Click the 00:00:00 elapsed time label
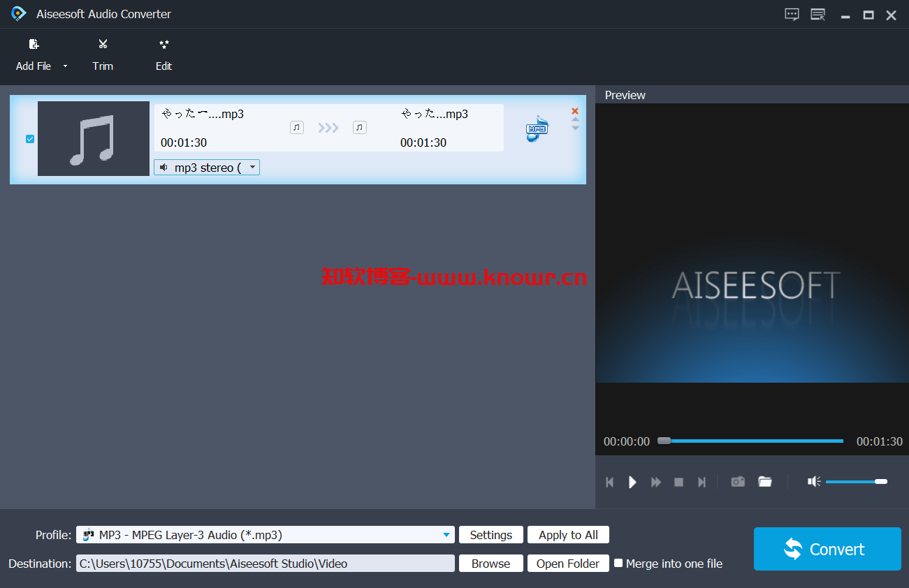The image size is (909, 588). point(627,441)
